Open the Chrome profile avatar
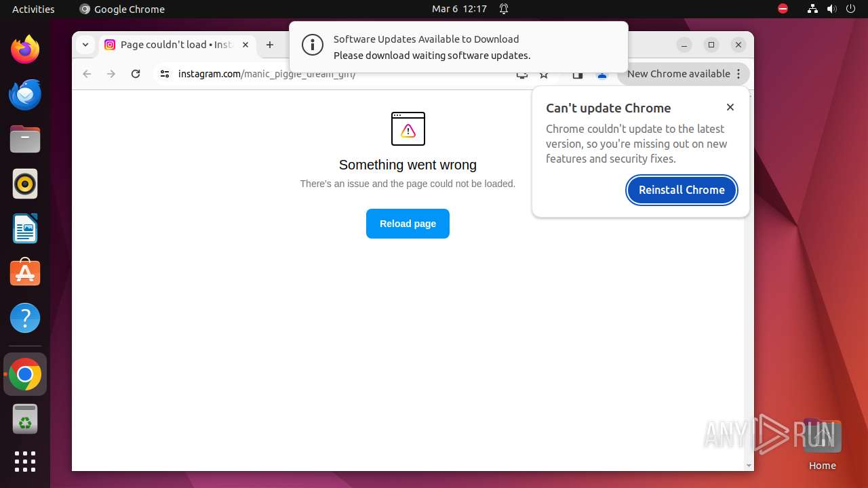Image resolution: width=868 pixels, height=488 pixels. coord(601,75)
